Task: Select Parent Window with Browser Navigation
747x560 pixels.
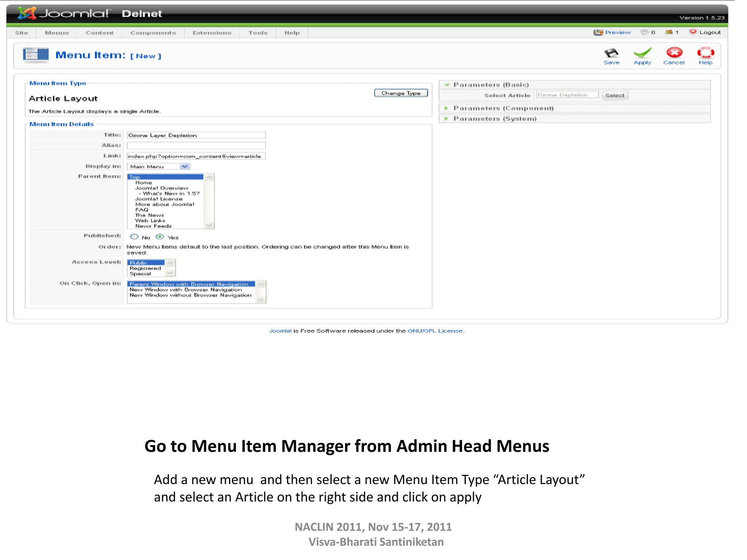Action: click(x=191, y=284)
